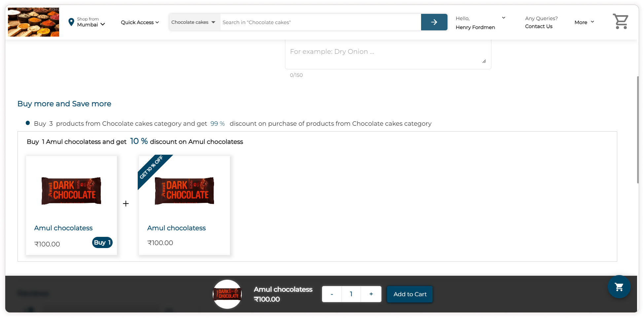Click the spice store logo image

point(34,22)
